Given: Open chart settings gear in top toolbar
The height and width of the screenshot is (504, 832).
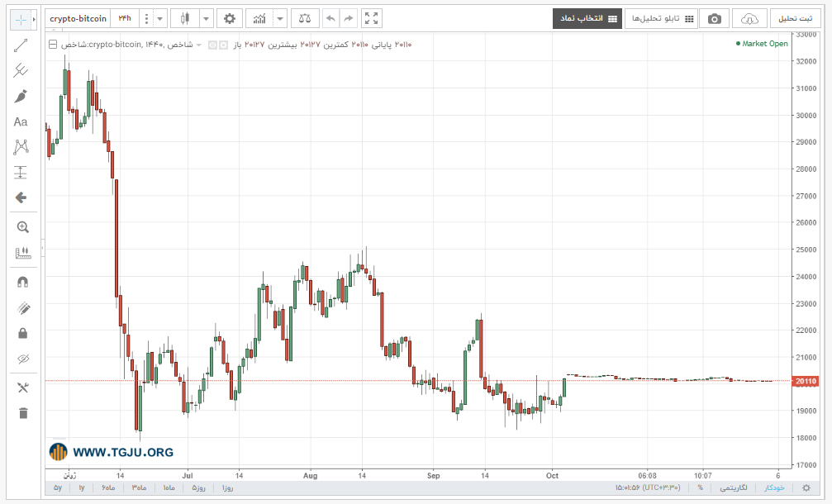Looking at the screenshot, I should (x=229, y=18).
